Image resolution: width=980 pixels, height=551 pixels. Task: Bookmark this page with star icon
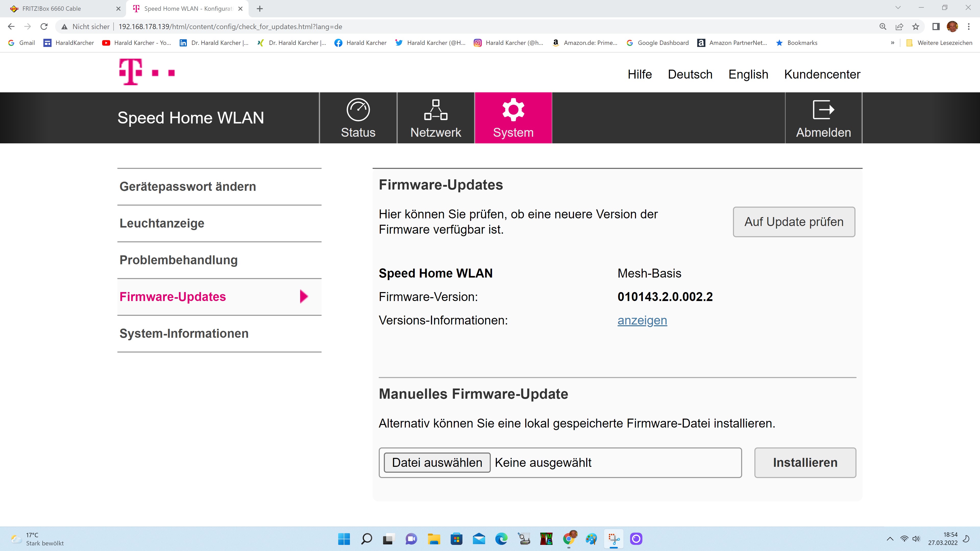pos(916,27)
